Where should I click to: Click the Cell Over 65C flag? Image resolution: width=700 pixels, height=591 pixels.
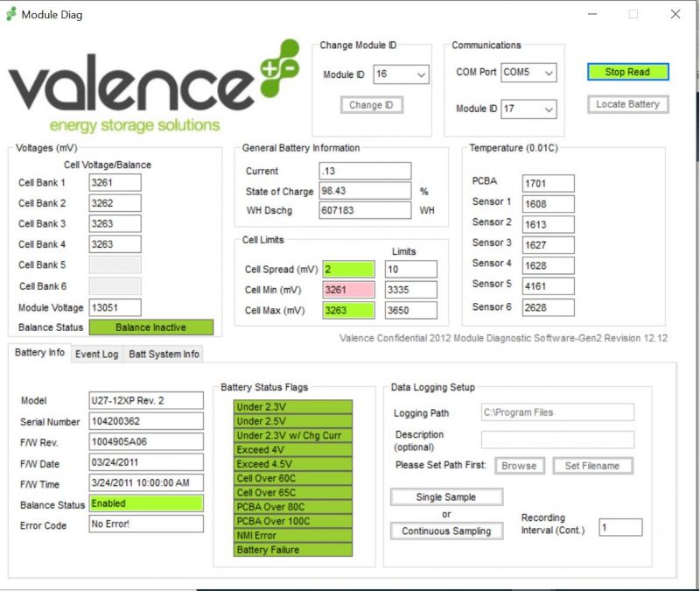[293, 493]
